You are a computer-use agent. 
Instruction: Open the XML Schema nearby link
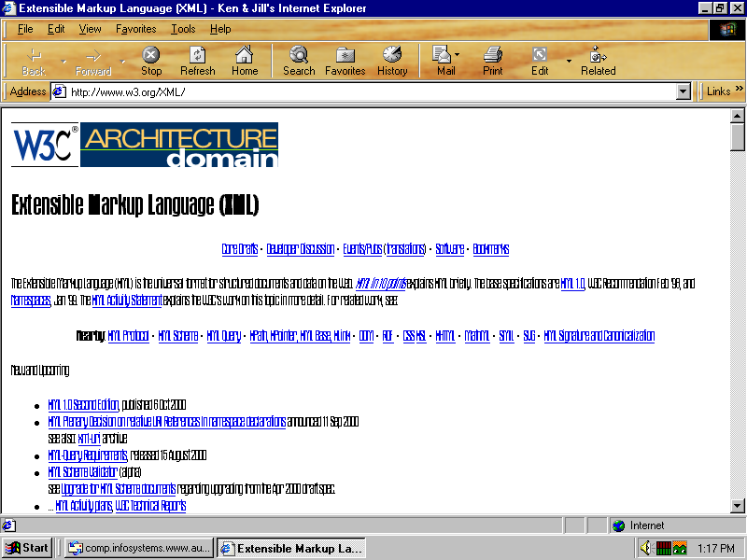point(177,336)
